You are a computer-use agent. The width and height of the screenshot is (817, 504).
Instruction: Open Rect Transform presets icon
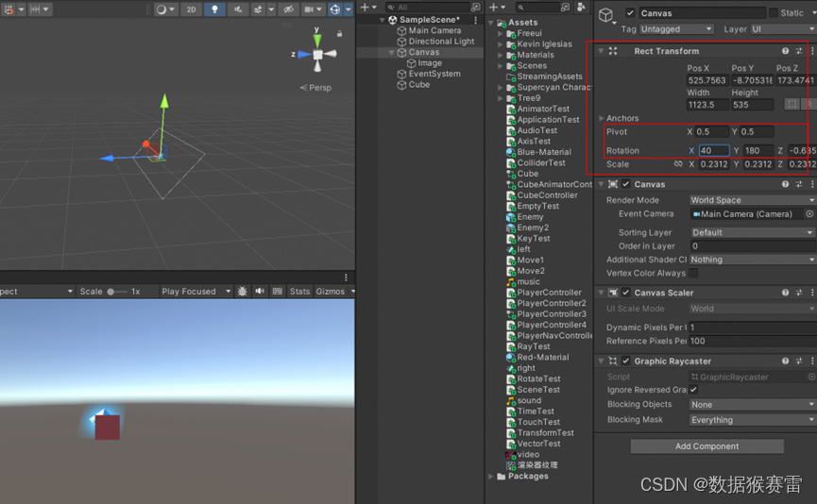799,51
